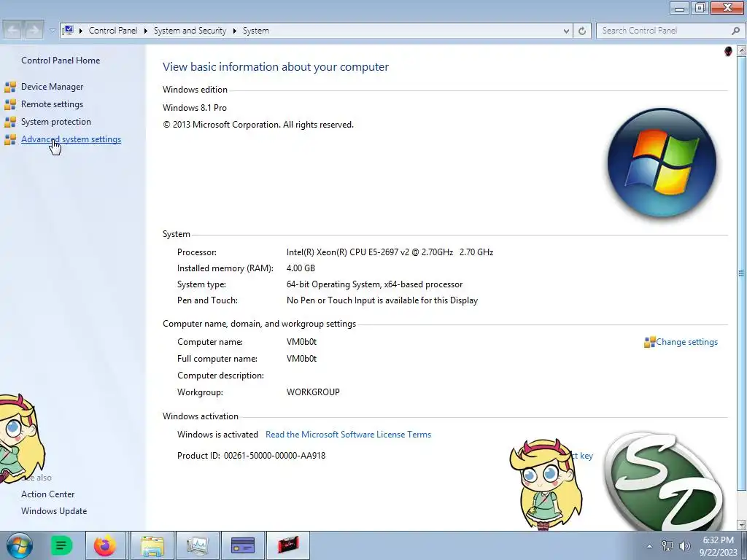Open the green notes app in taskbar
The image size is (747, 560).
(61, 545)
